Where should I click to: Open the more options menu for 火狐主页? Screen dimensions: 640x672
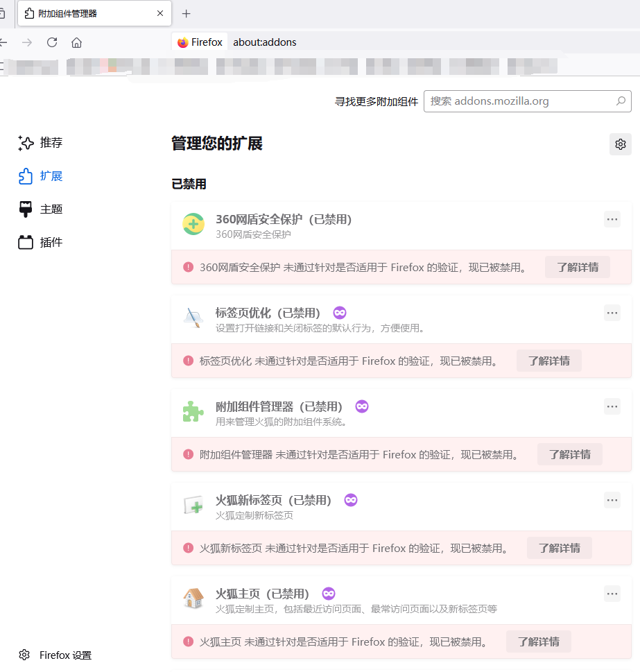click(612, 593)
